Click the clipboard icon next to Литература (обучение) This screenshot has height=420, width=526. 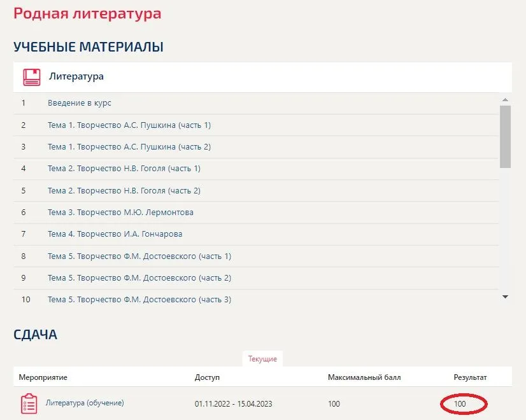pos(29,403)
